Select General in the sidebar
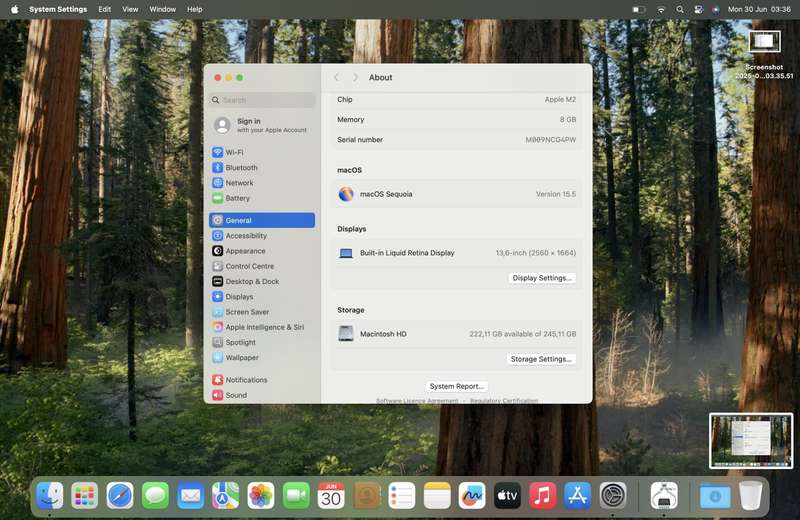Screen dimensions: 800x520 pos(262,220)
